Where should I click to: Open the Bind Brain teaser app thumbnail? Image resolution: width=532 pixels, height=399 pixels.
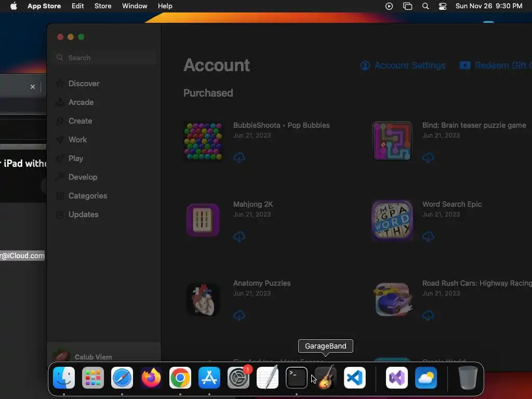pos(392,141)
